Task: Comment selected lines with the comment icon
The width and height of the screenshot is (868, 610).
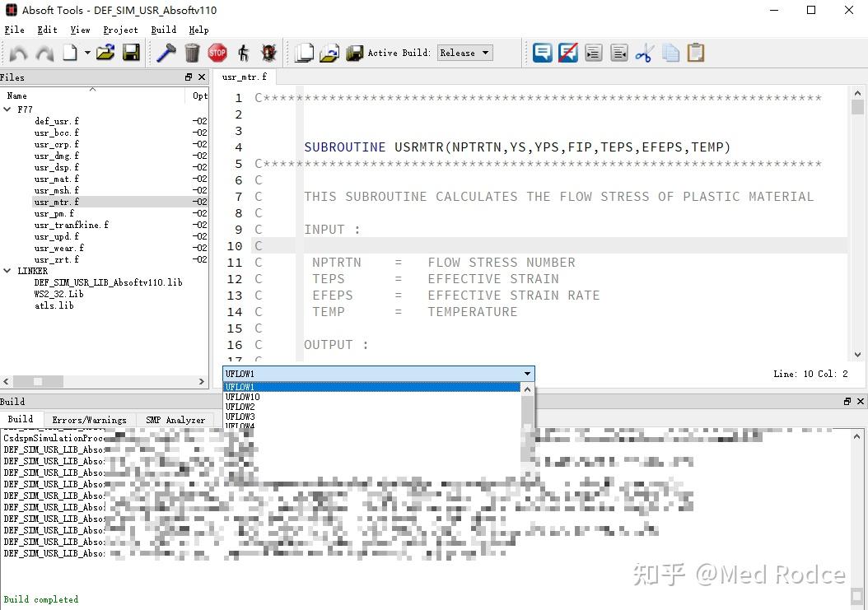Action: pyautogui.click(x=543, y=53)
